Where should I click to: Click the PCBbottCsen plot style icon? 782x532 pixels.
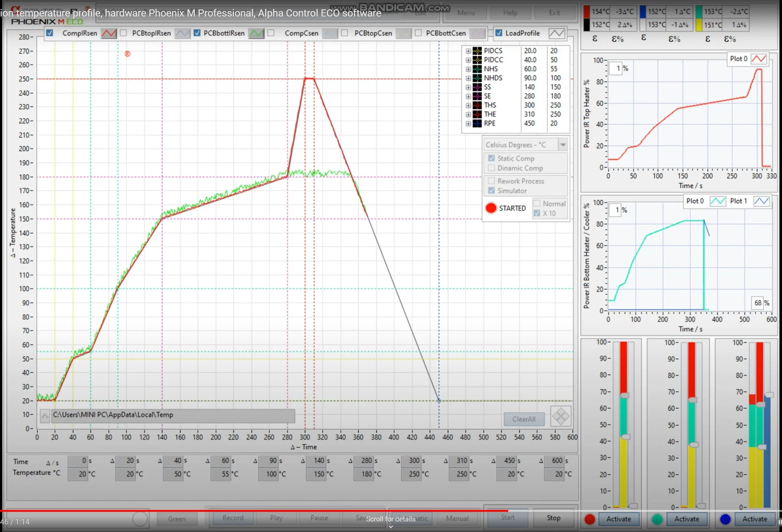[477, 33]
